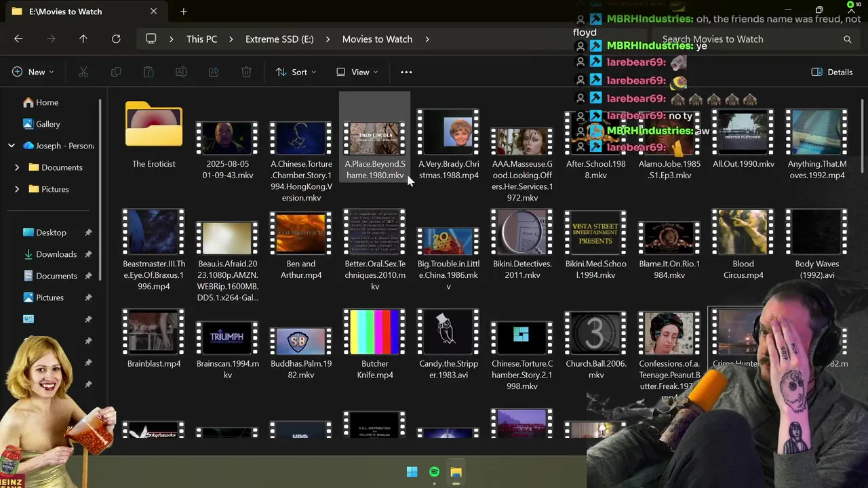This screenshot has width=868, height=488.
Task: Unpin Desktop from Quick access
Action: pyautogui.click(x=88, y=232)
